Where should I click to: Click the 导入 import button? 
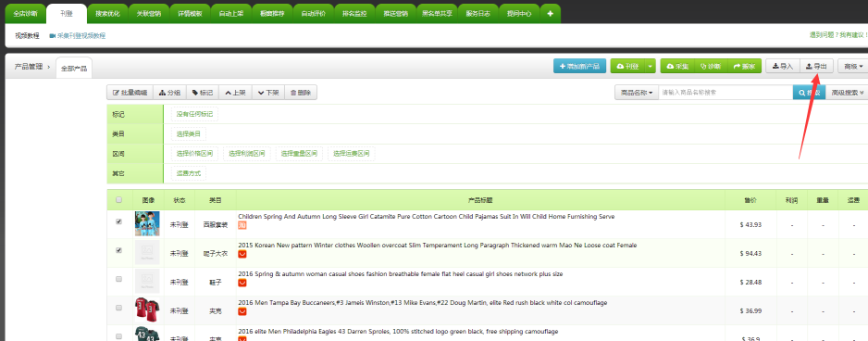(x=783, y=66)
